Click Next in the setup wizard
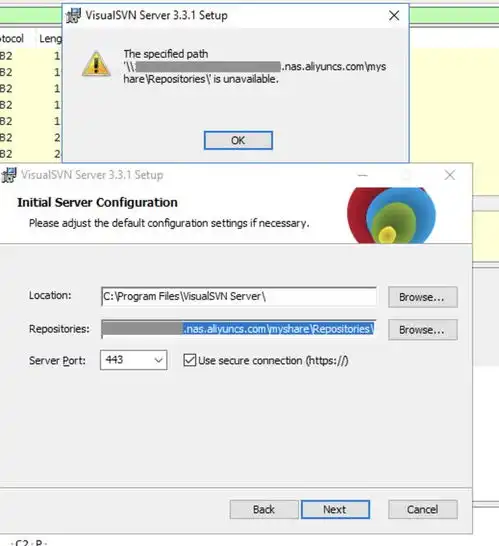The image size is (499, 546). (x=335, y=509)
